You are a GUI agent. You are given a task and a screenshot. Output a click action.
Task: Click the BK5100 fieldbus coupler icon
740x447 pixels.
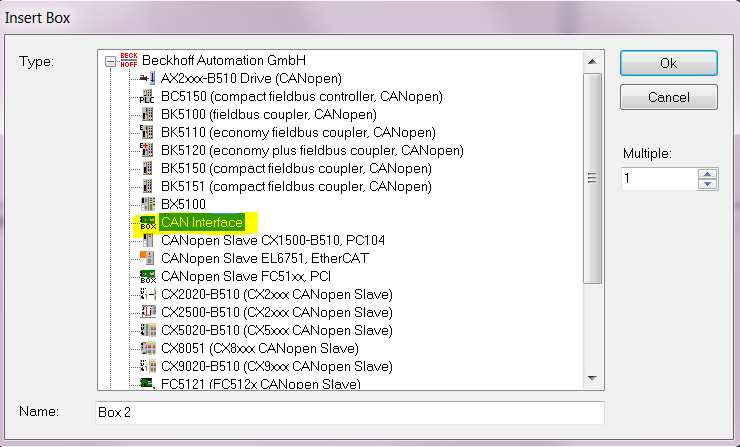148,114
